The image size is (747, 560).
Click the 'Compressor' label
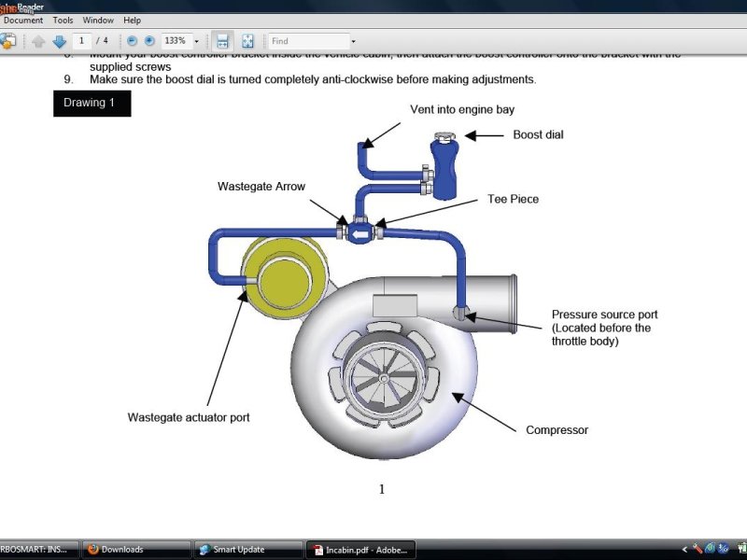[x=557, y=430]
